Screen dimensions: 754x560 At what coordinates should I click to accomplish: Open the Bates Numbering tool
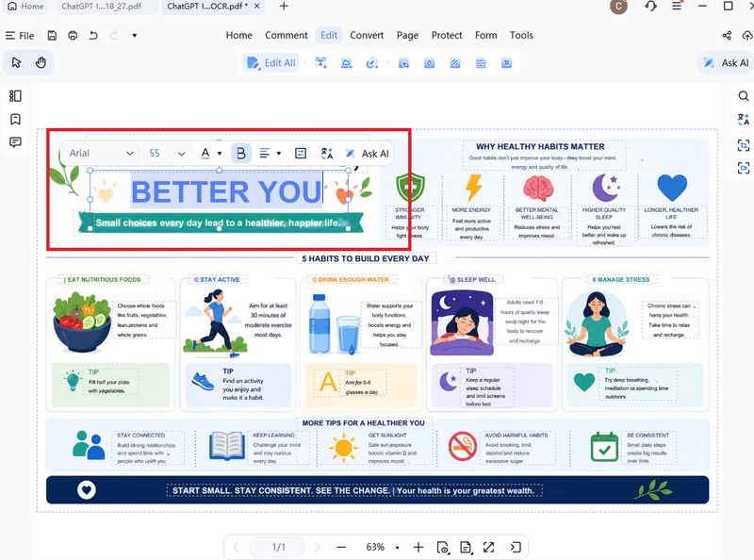tap(506, 62)
